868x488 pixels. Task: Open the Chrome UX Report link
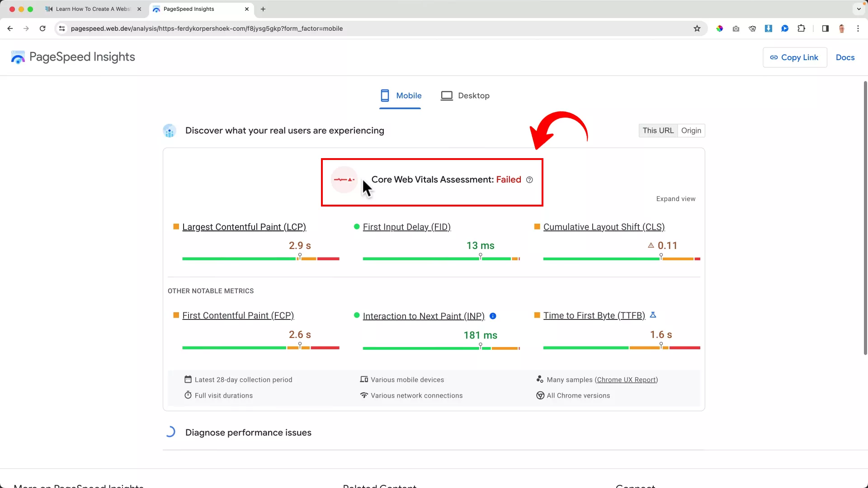pos(626,380)
